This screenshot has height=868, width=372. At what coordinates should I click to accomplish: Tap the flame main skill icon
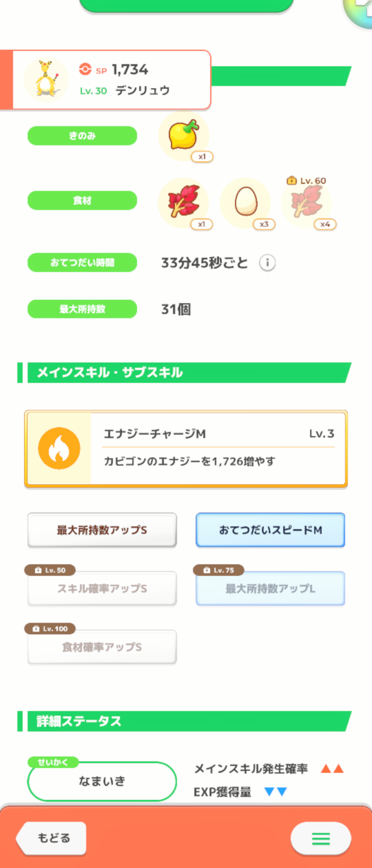pyautogui.click(x=59, y=448)
